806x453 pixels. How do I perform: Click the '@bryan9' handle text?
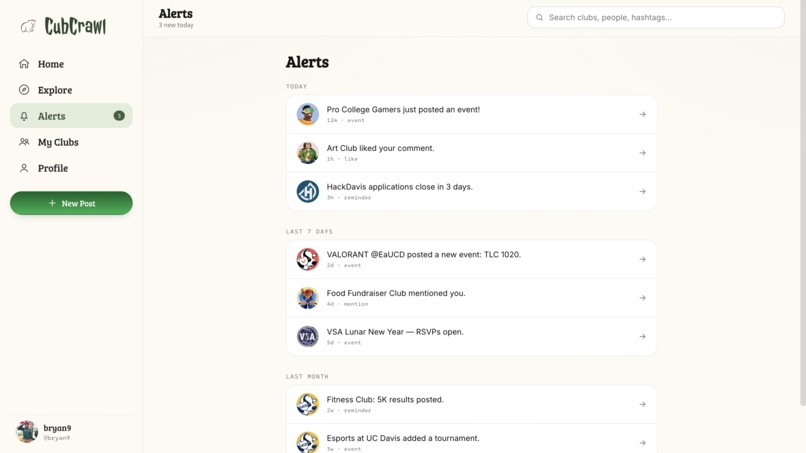(x=57, y=438)
